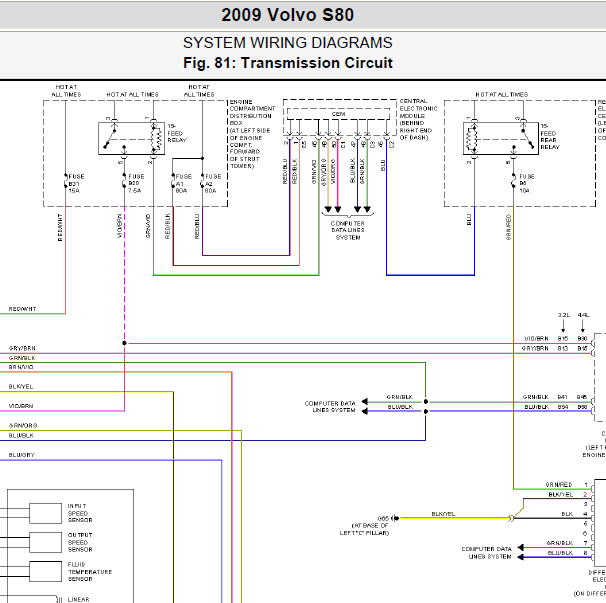Select "CENTRAL ELECTRONIC MODULE" description text
Viewport: 606px width, 603px height.
(418, 119)
